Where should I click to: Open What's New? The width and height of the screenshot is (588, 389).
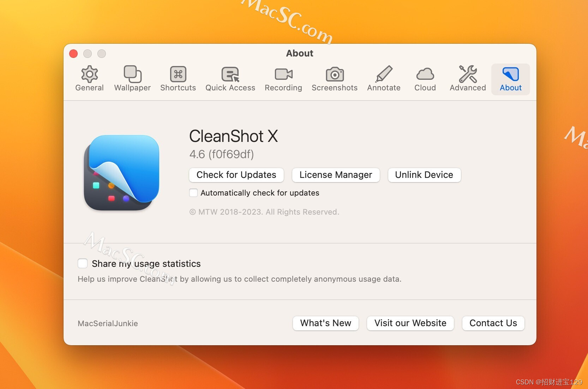(x=325, y=323)
